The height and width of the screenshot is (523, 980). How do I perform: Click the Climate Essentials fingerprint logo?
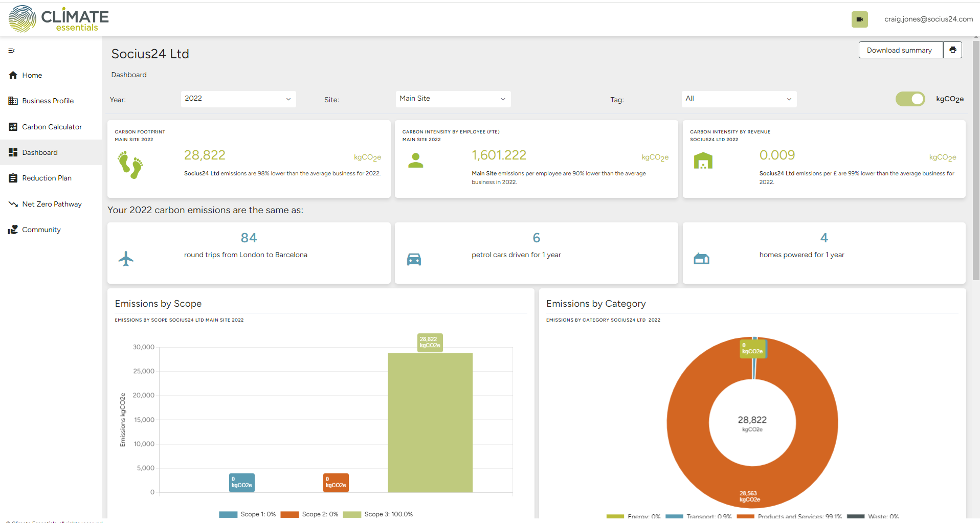point(23,19)
